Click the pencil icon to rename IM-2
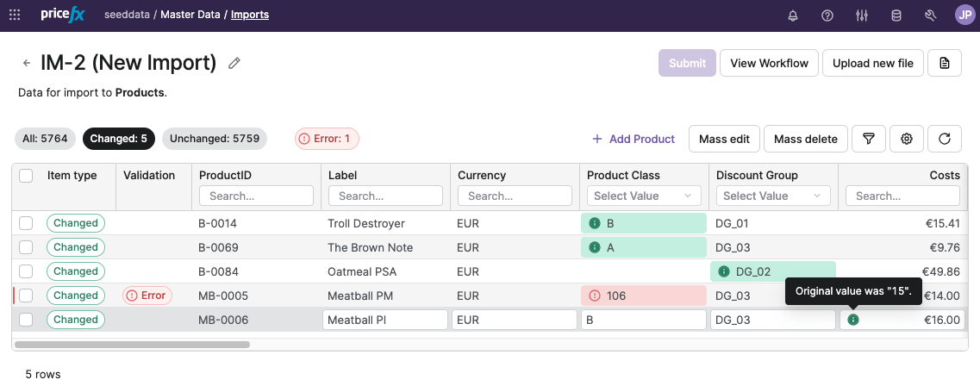Image resolution: width=980 pixels, height=386 pixels. point(234,63)
